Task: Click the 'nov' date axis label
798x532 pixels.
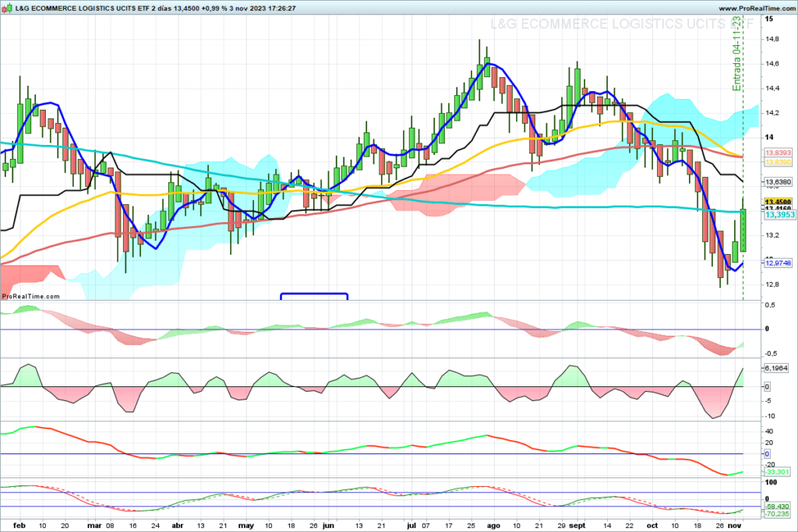Action: pyautogui.click(x=734, y=526)
